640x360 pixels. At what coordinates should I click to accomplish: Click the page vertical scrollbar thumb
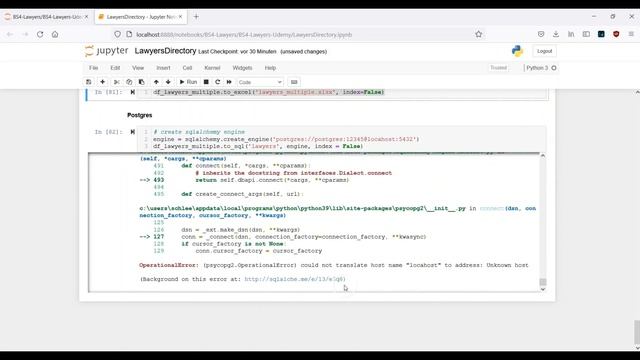(x=637, y=332)
